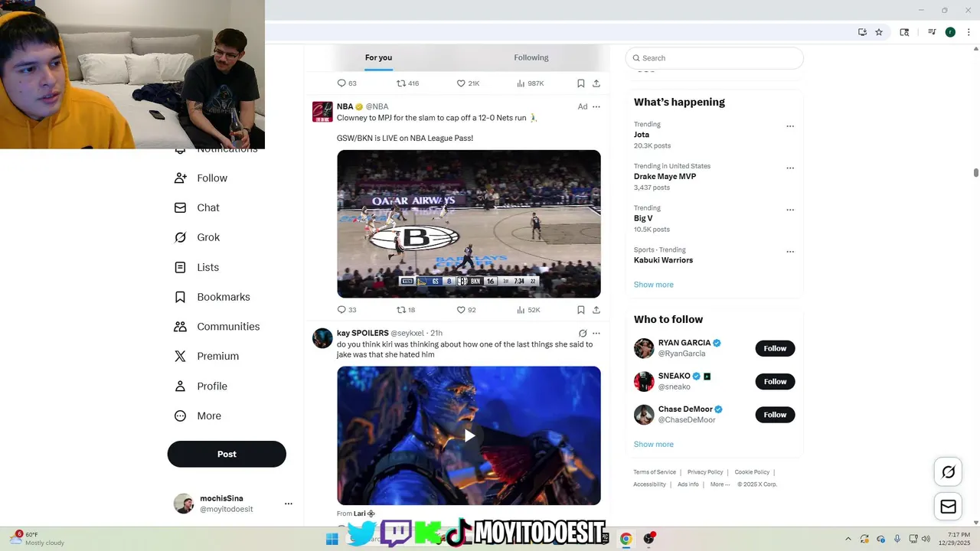Viewport: 980px width, 551px height.
Task: Open the NBA profile avatar
Action: (322, 112)
